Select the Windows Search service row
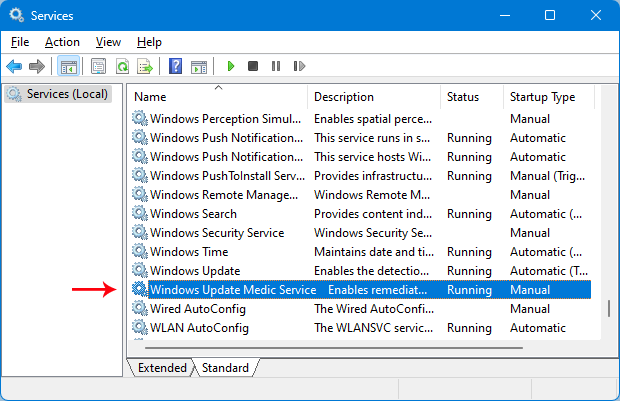Viewport: 620px width, 401px height. pos(193,214)
